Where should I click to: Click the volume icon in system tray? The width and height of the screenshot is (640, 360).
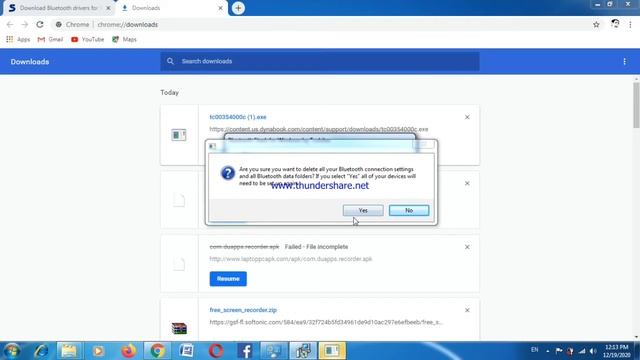coord(593,351)
